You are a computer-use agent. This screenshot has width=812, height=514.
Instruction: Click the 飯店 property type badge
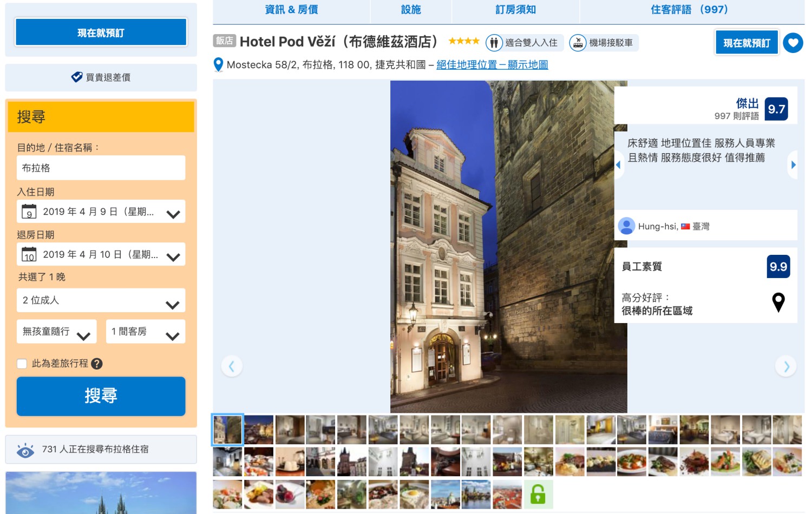click(225, 41)
